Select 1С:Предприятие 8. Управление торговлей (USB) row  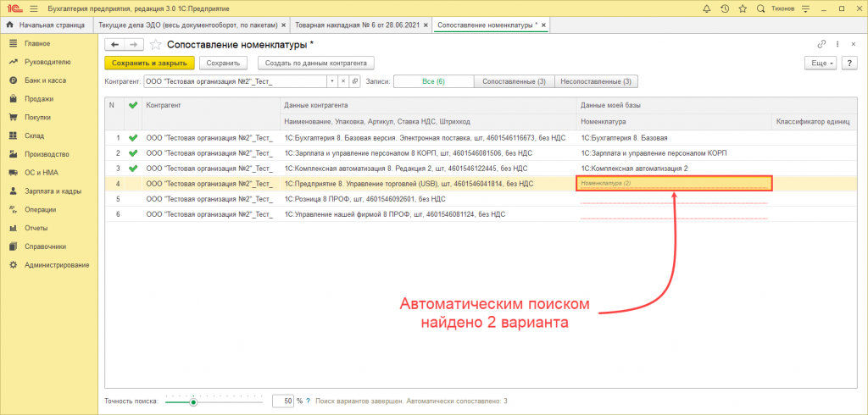(481, 183)
